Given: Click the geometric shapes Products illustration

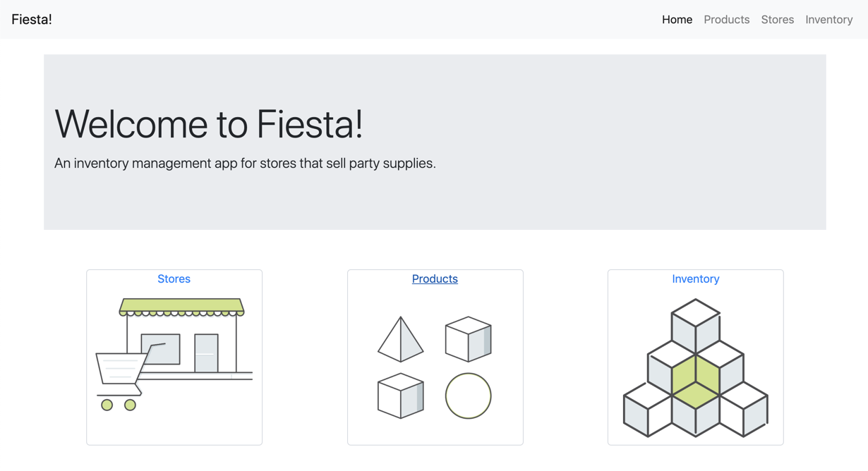Looking at the screenshot, I should (x=435, y=367).
